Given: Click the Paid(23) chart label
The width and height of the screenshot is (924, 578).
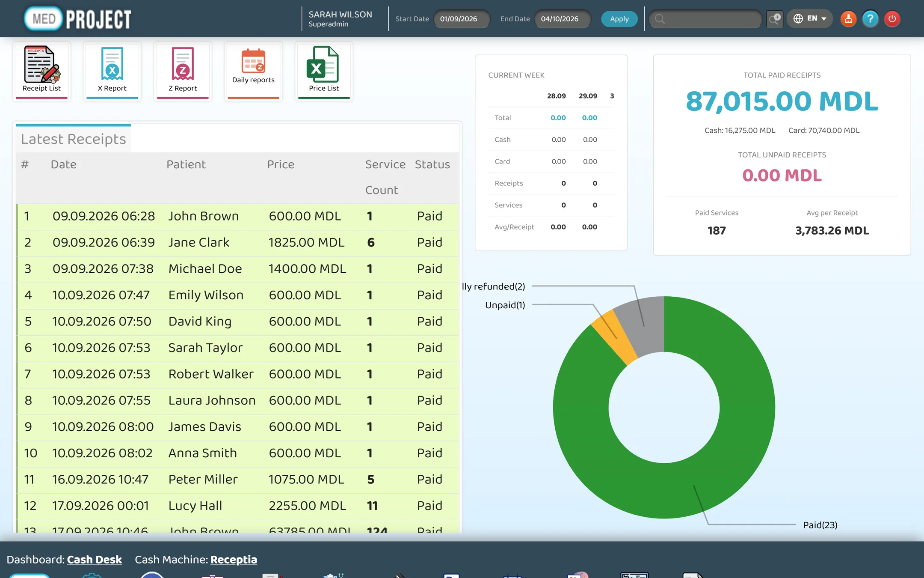Looking at the screenshot, I should [x=820, y=525].
